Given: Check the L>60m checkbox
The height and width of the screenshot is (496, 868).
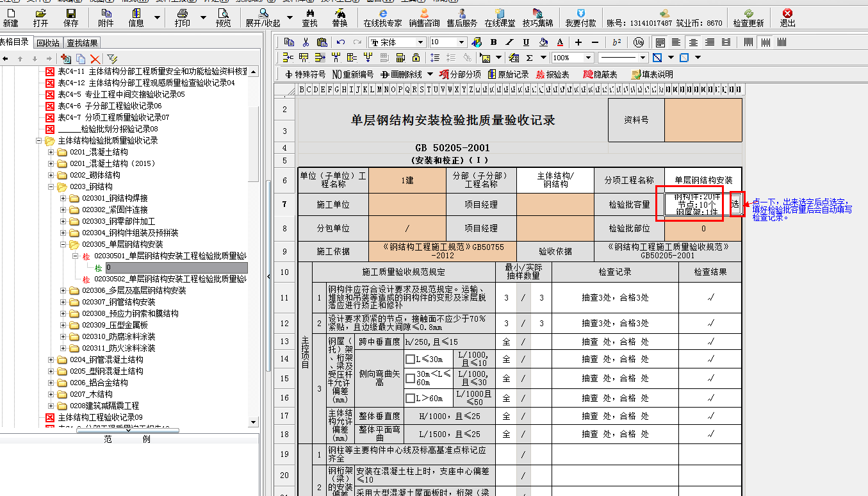Looking at the screenshot, I should point(410,399).
